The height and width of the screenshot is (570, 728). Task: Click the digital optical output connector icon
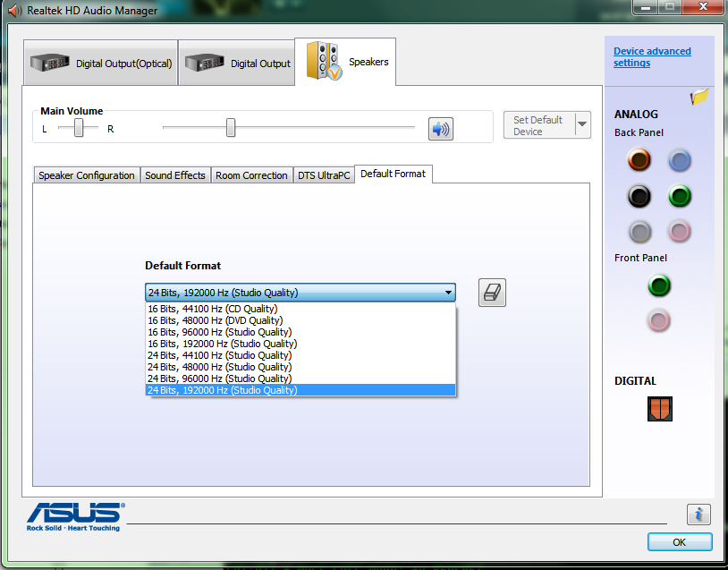coord(659,409)
